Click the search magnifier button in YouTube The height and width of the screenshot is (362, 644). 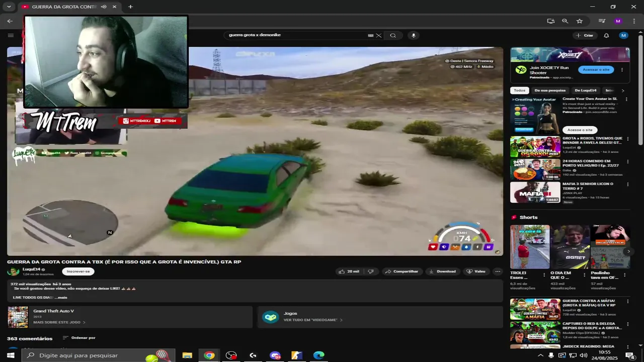[393, 35]
